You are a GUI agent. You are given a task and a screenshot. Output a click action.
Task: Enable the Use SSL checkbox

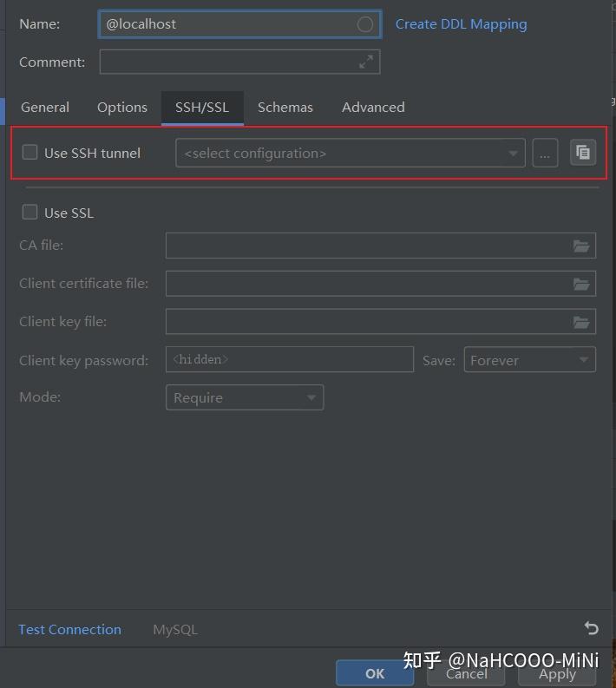pos(30,213)
